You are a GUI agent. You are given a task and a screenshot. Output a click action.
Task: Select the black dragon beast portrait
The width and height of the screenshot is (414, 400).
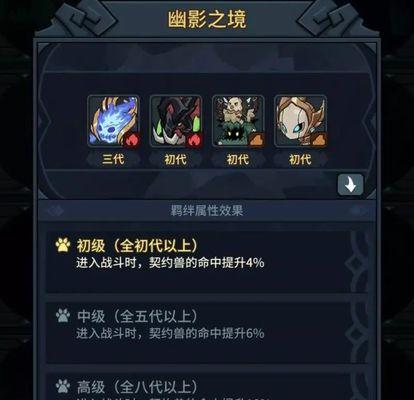click(x=176, y=121)
